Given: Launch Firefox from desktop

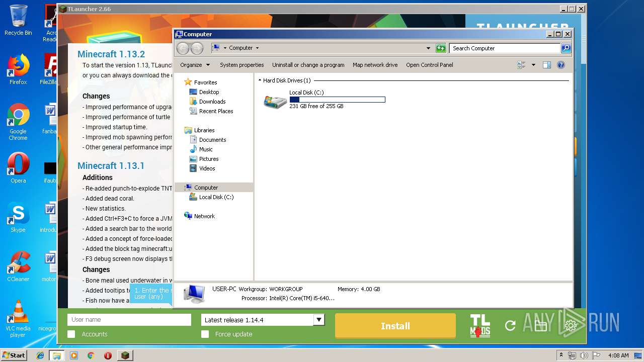Looking at the screenshot, I should click(18, 69).
